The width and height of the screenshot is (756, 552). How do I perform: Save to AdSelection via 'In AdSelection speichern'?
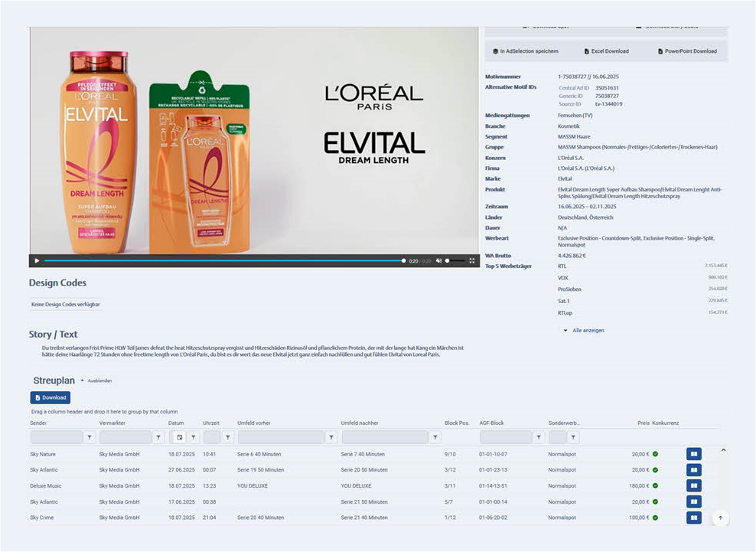pos(525,51)
